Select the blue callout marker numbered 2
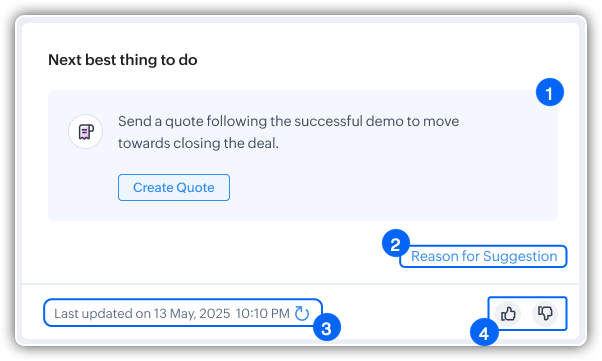 pos(395,244)
